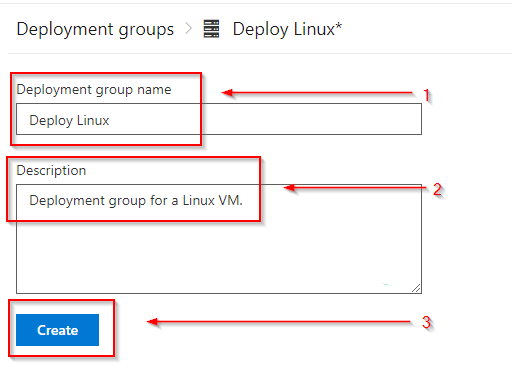Image resolution: width=512 pixels, height=374 pixels.
Task: Click the breadcrumb chevron separator
Action: [x=188, y=29]
